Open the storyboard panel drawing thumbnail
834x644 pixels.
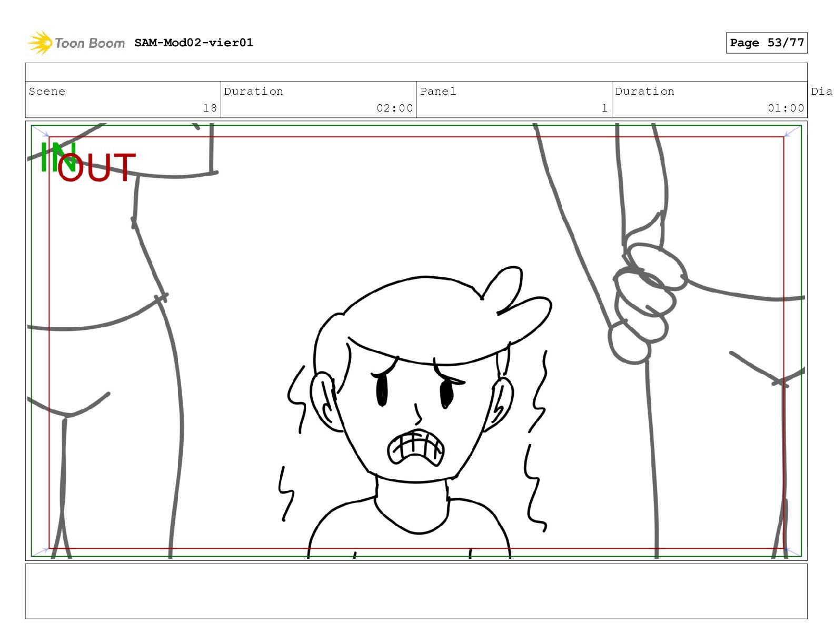(416, 341)
